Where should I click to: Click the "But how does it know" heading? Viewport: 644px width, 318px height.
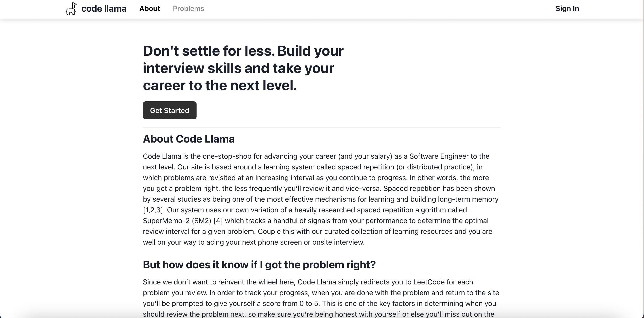coord(259,265)
